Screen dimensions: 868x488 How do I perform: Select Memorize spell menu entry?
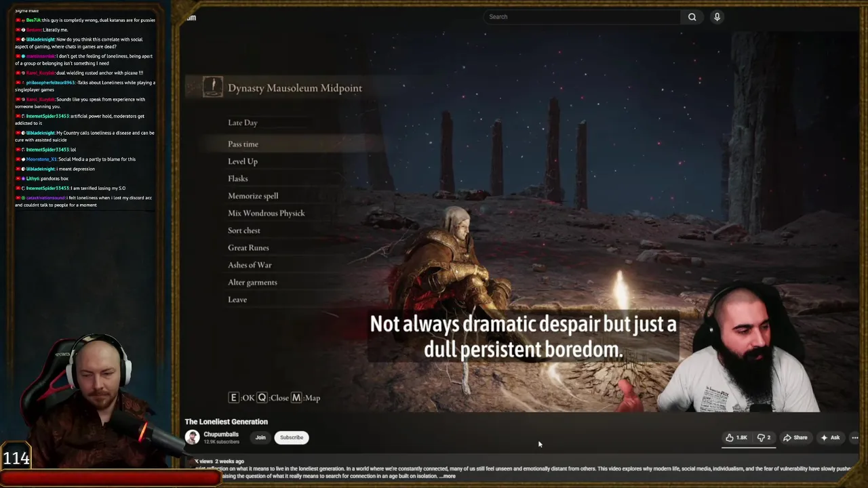coord(253,196)
